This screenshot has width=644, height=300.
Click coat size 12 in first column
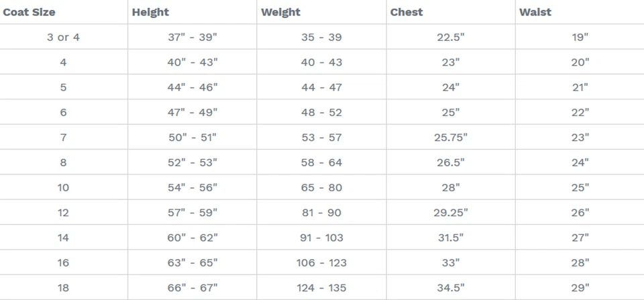click(x=63, y=212)
